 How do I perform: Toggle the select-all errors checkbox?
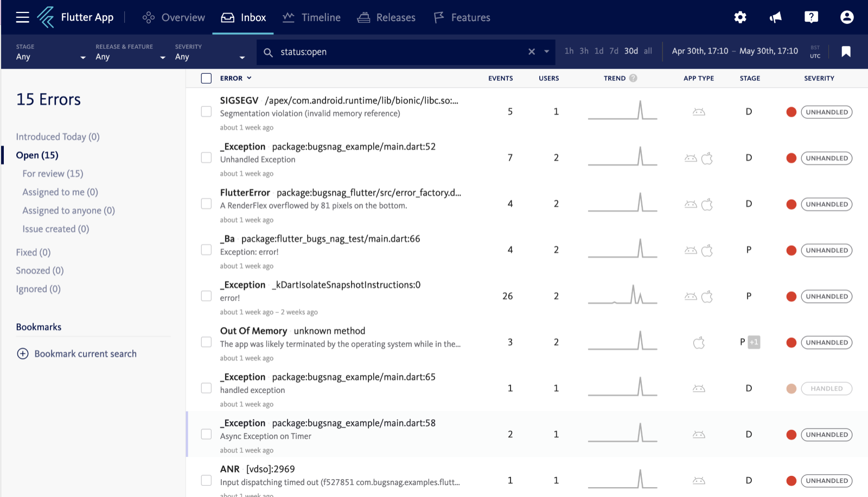pyautogui.click(x=206, y=78)
